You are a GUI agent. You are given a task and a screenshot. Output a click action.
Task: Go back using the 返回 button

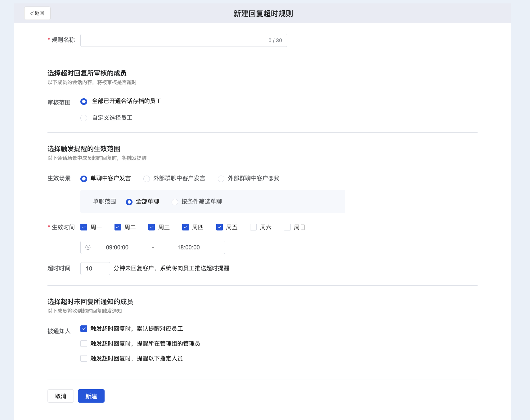(x=37, y=13)
